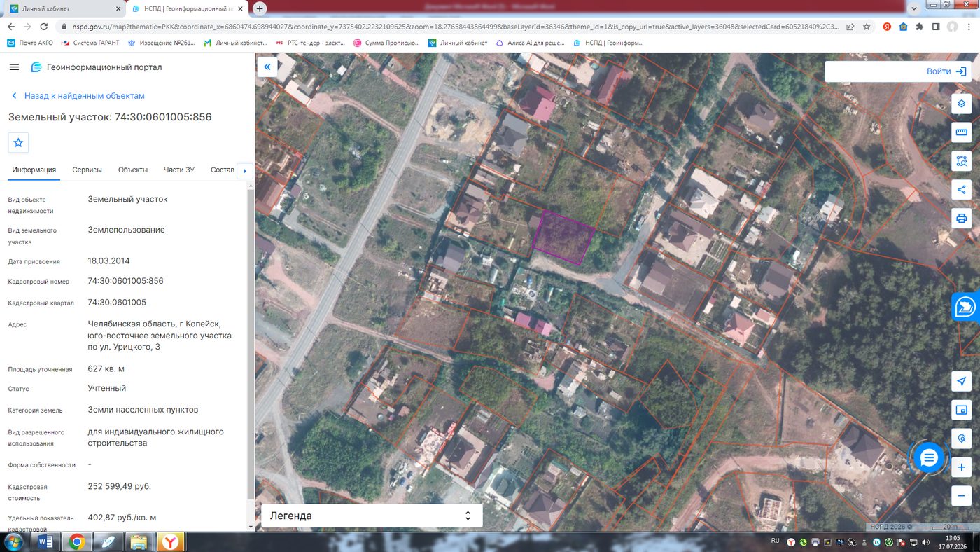Open a new browser tab
Image resolution: width=980 pixels, height=552 pixels.
click(260, 8)
